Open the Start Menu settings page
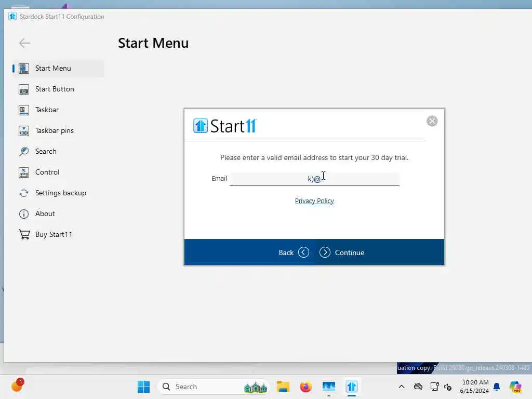This screenshot has width=532, height=399. (x=54, y=68)
